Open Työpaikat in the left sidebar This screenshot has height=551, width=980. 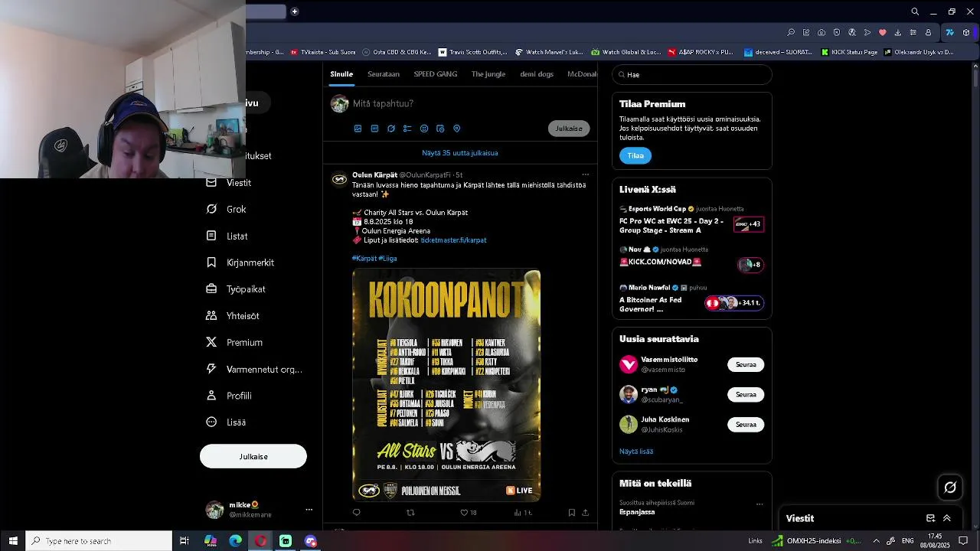pos(236,289)
